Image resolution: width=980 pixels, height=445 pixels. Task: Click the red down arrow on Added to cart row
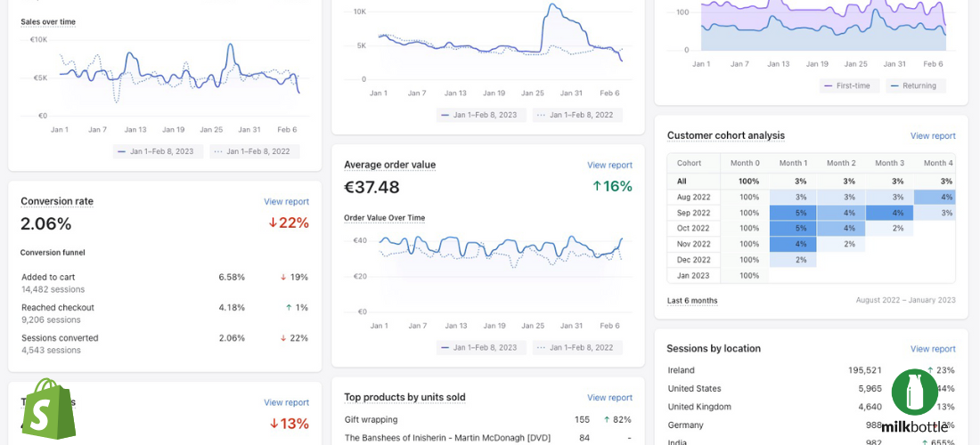click(283, 277)
